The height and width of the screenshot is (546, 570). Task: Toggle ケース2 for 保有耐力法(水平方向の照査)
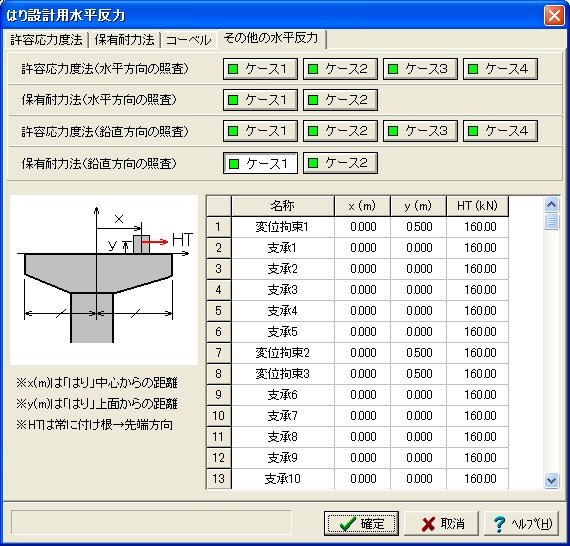coord(340,100)
